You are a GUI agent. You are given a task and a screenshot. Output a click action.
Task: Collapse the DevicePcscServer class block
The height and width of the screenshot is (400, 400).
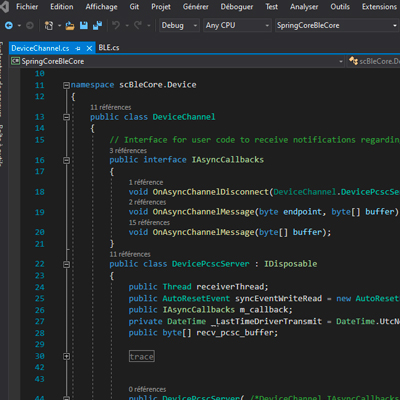click(x=66, y=264)
